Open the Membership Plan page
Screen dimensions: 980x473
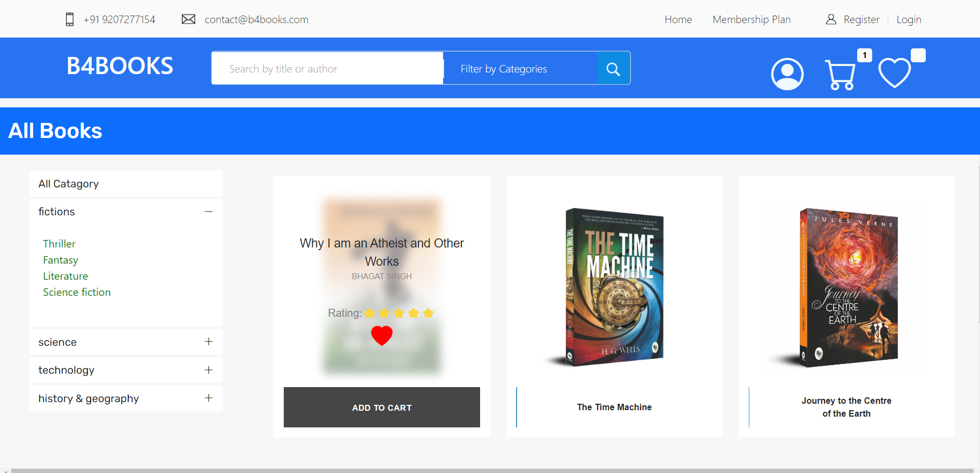(751, 19)
